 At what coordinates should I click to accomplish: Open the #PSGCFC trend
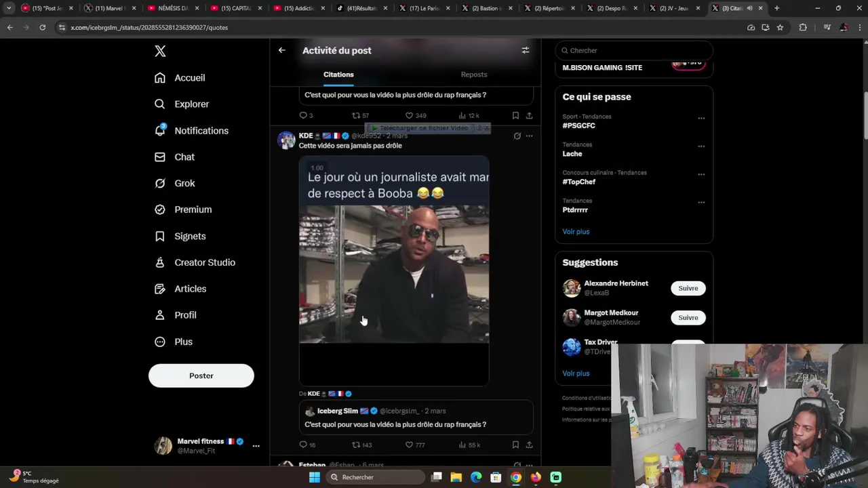(579, 125)
